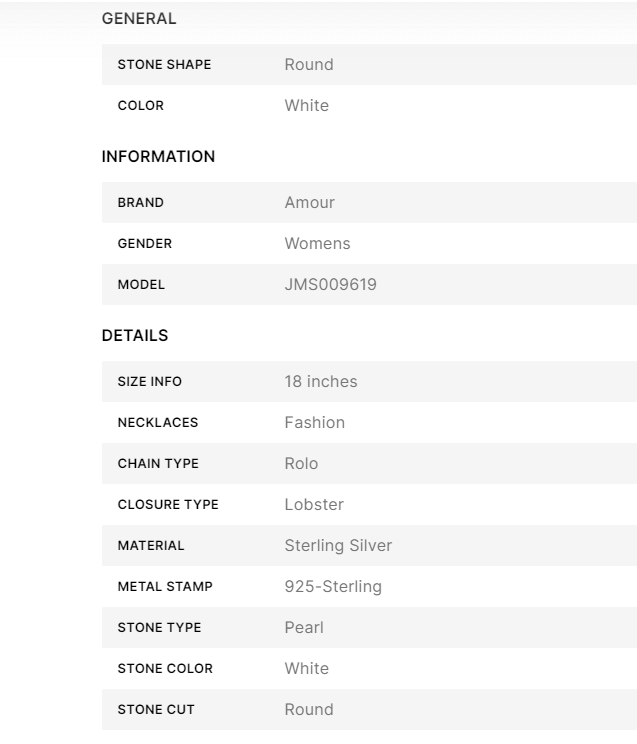This screenshot has width=637, height=744.
Task: Select the Womens gender value
Action: coord(317,244)
